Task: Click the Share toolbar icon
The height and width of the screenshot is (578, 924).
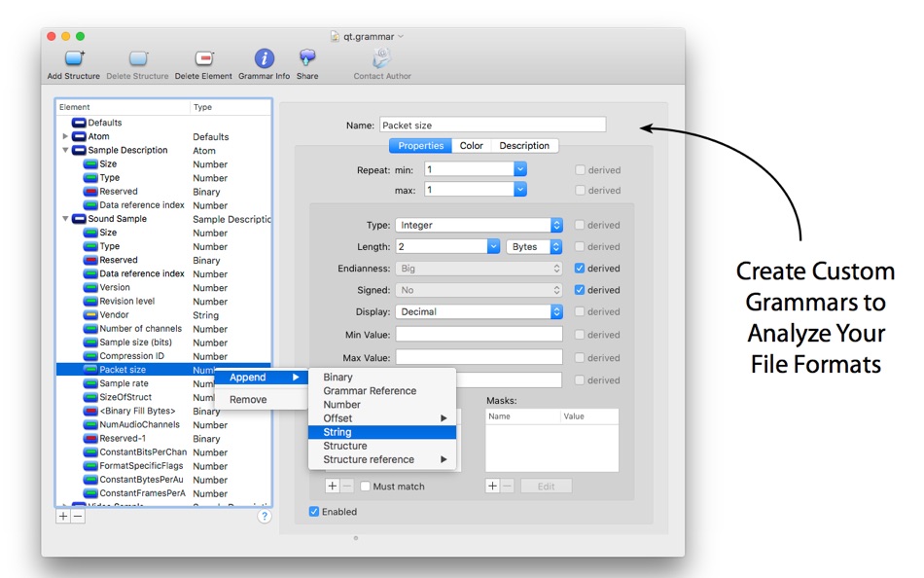Action: 307,56
